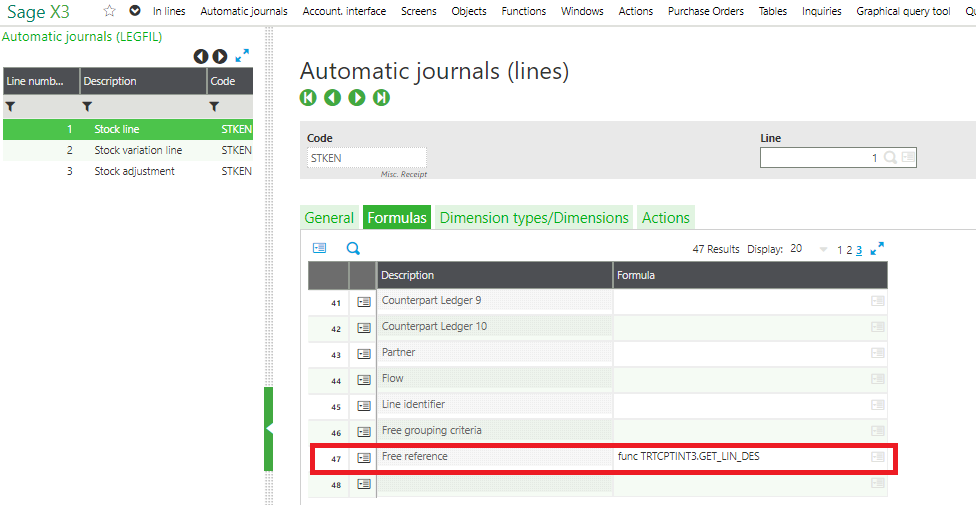976x505 pixels.
Task: Go to previous record with green arrow icon
Action: (332, 98)
